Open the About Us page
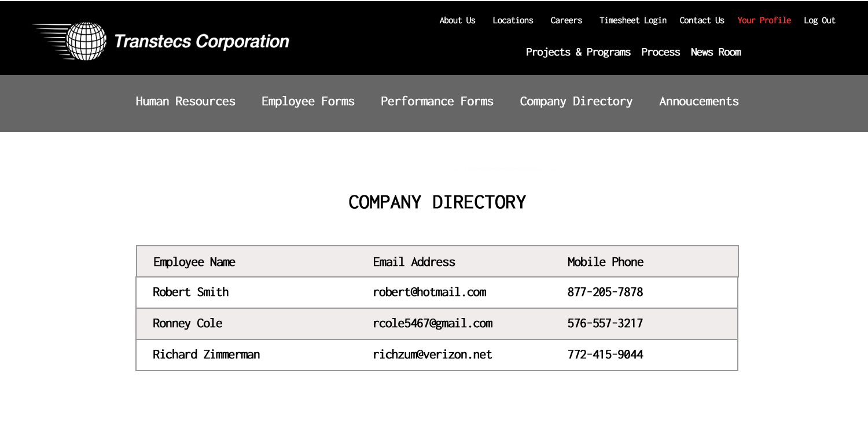 coord(457,20)
